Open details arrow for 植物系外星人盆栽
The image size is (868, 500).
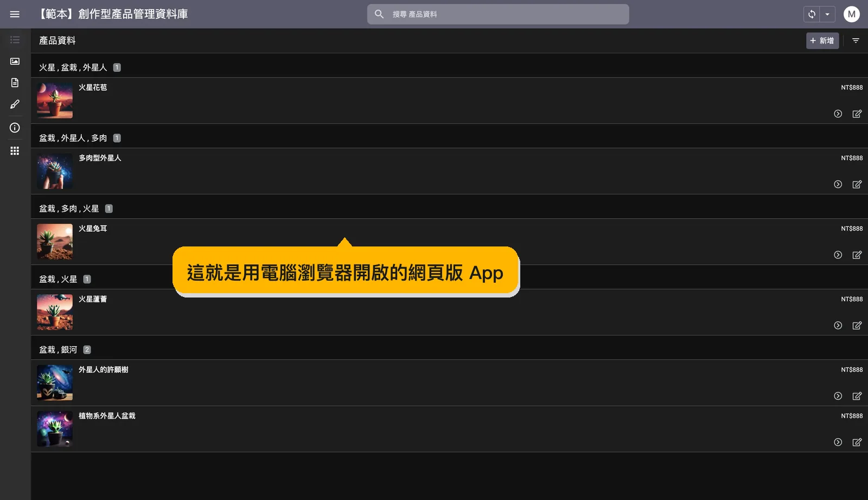tap(838, 442)
